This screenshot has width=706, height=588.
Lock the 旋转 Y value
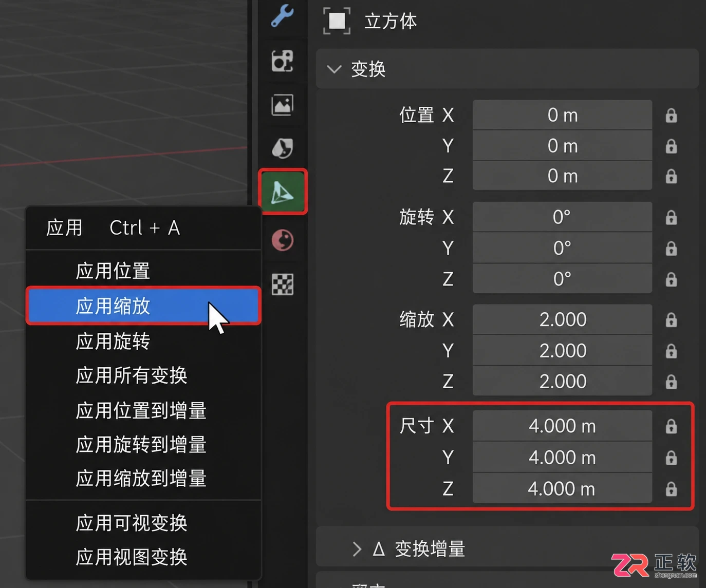click(671, 248)
